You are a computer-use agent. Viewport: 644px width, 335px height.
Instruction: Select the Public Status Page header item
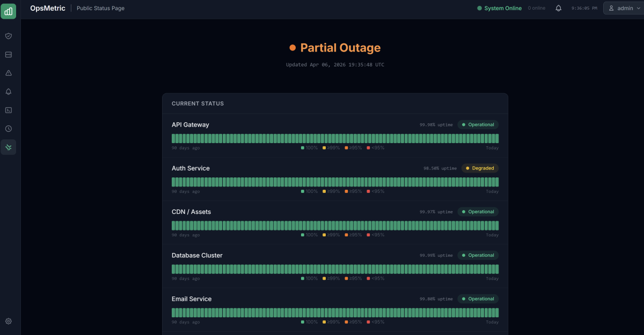[x=100, y=8]
